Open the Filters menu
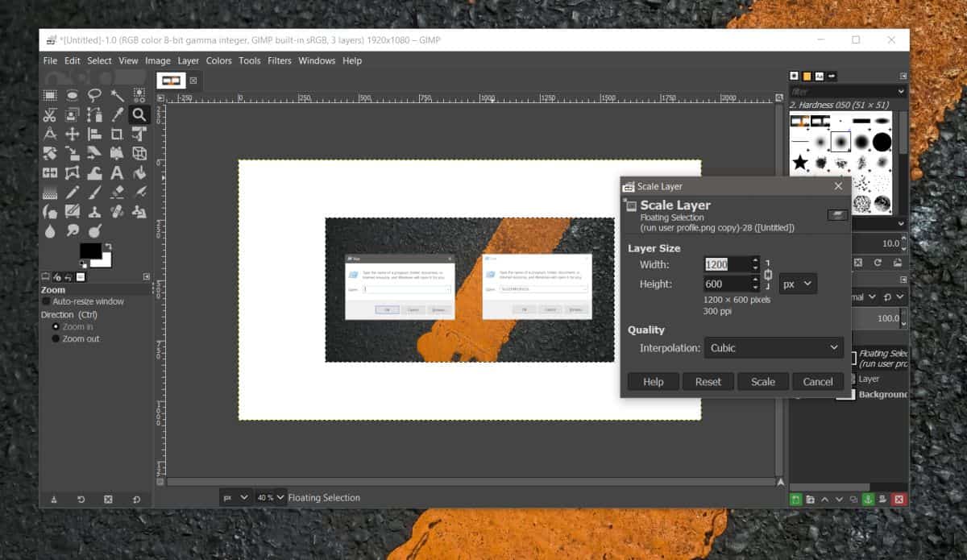 279,60
